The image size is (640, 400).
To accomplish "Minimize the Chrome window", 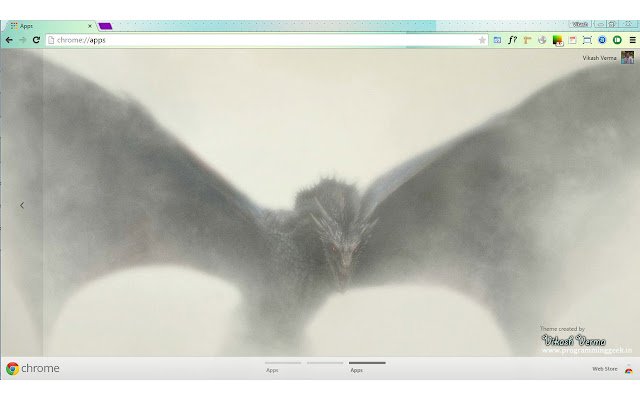I will (600, 24).
